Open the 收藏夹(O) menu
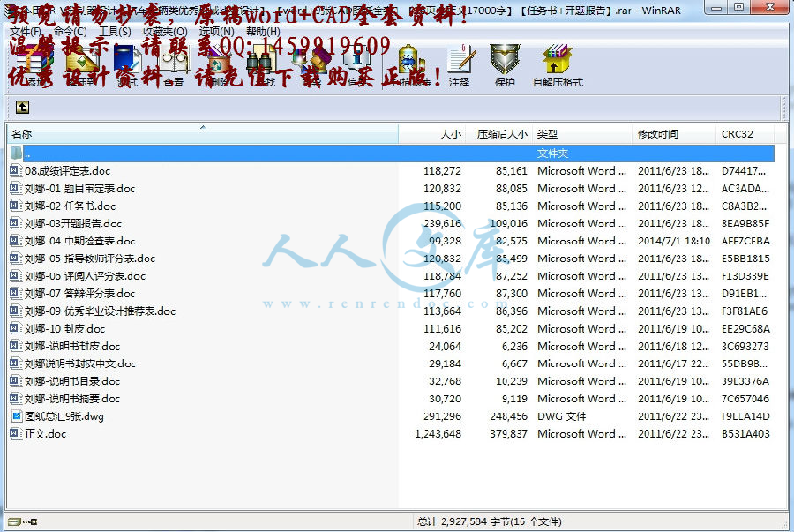The height and width of the screenshot is (532, 794). [165, 32]
